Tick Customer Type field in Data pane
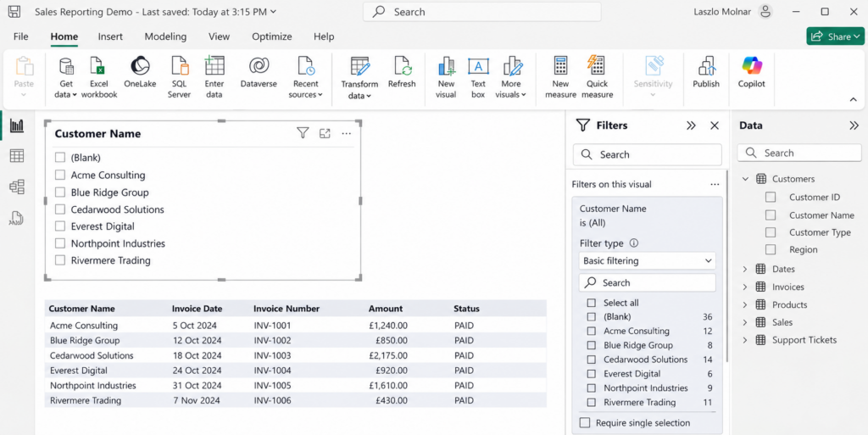 point(771,232)
